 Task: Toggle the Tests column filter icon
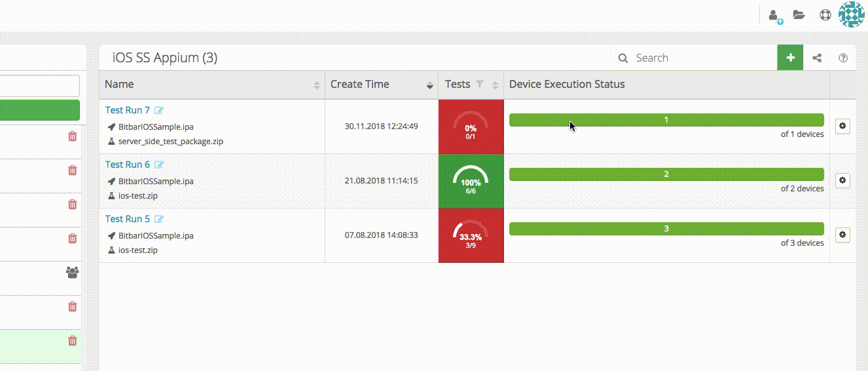pyautogui.click(x=480, y=84)
